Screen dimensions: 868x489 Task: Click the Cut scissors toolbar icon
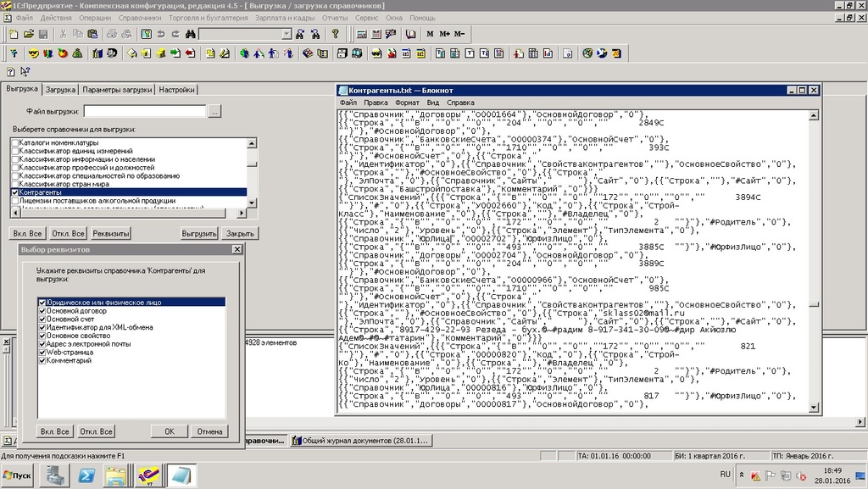click(x=63, y=34)
